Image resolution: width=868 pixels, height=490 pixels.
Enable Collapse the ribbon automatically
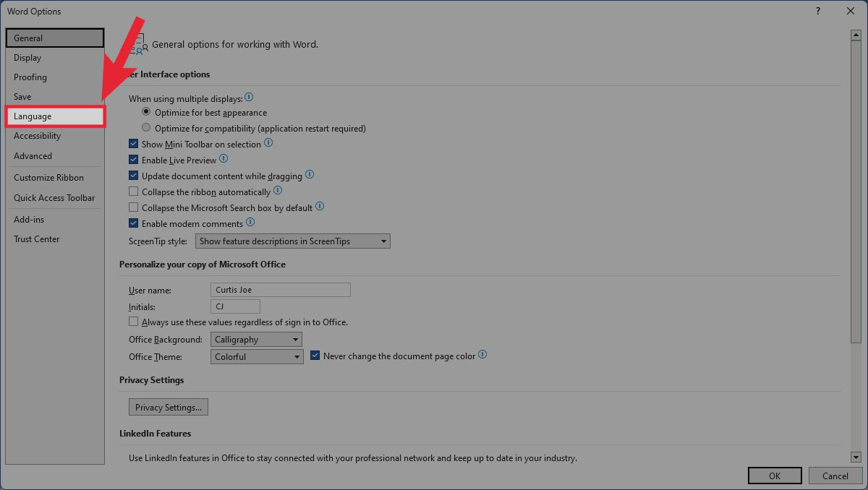(133, 192)
